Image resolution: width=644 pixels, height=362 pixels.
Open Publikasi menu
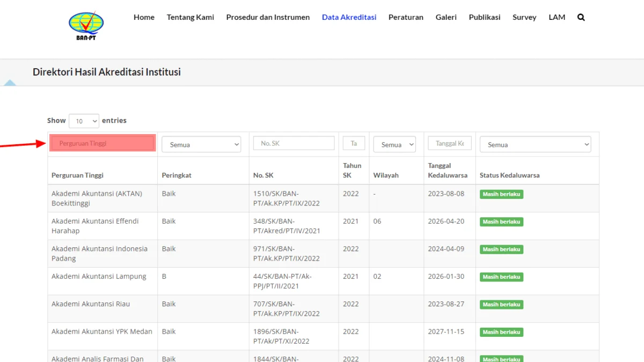click(x=485, y=17)
